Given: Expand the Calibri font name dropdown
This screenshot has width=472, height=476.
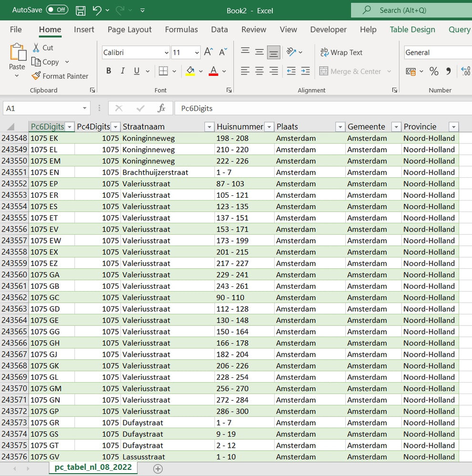Looking at the screenshot, I should tap(166, 52).
